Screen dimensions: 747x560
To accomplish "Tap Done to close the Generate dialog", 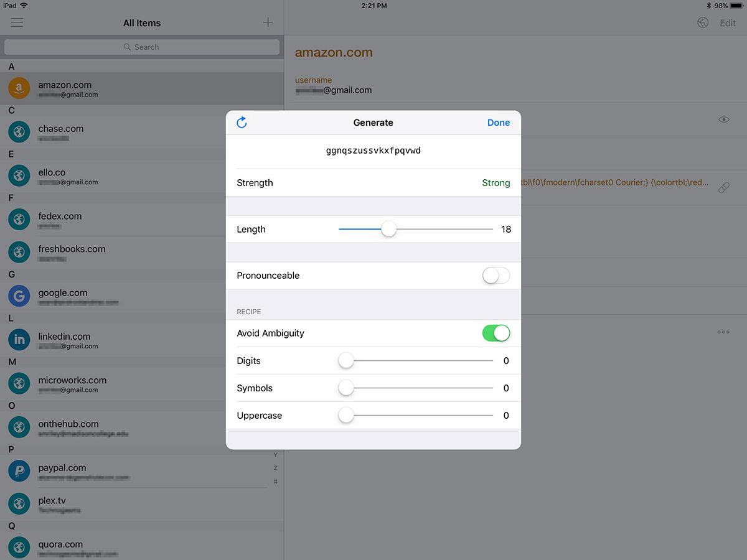I will pos(498,122).
